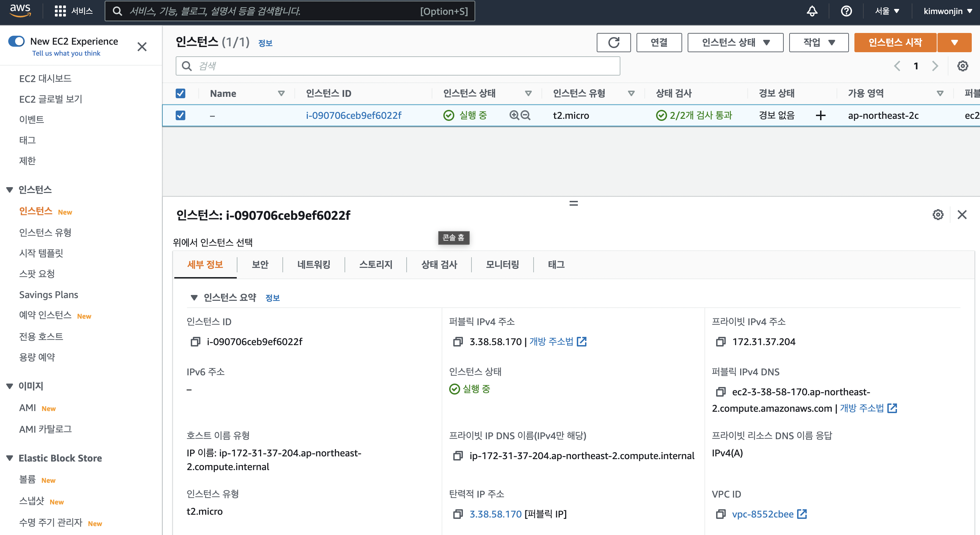Click the AWS logo home icon
Image resolution: width=980 pixels, height=535 pixels.
[20, 10]
